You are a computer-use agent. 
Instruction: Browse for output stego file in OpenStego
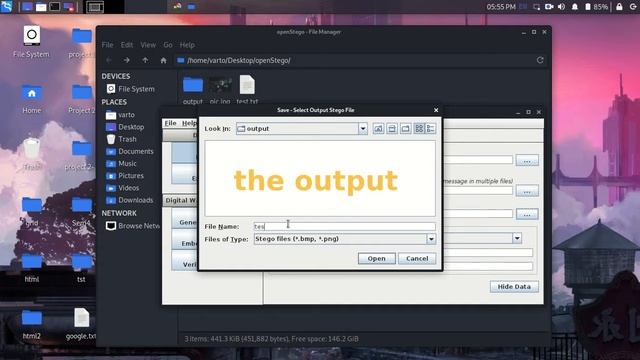tap(527, 214)
